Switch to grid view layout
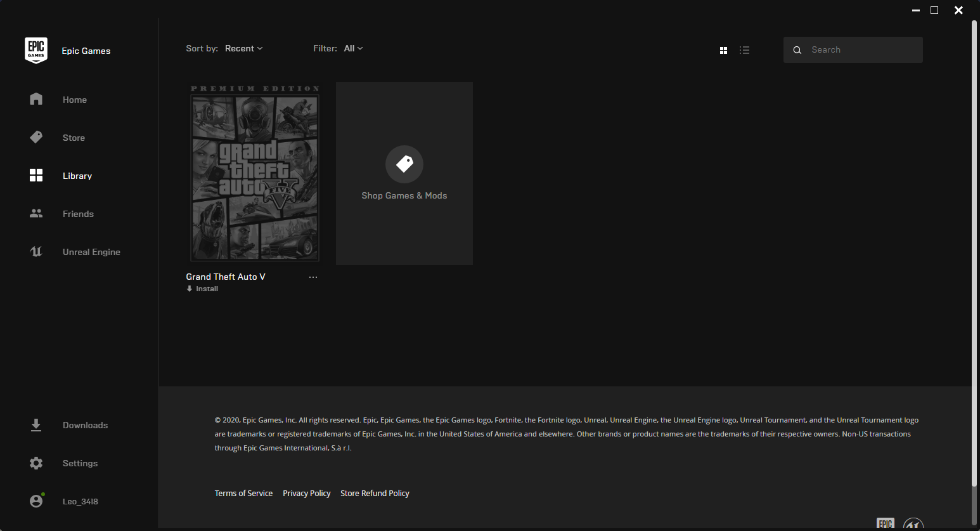The width and height of the screenshot is (980, 531). (x=723, y=50)
